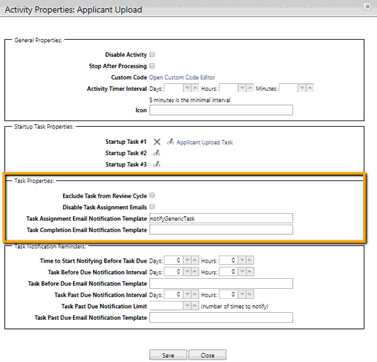This screenshot has height=362, width=377.
Task: Increase Task Past Due Notification Limit
Action: point(195,306)
